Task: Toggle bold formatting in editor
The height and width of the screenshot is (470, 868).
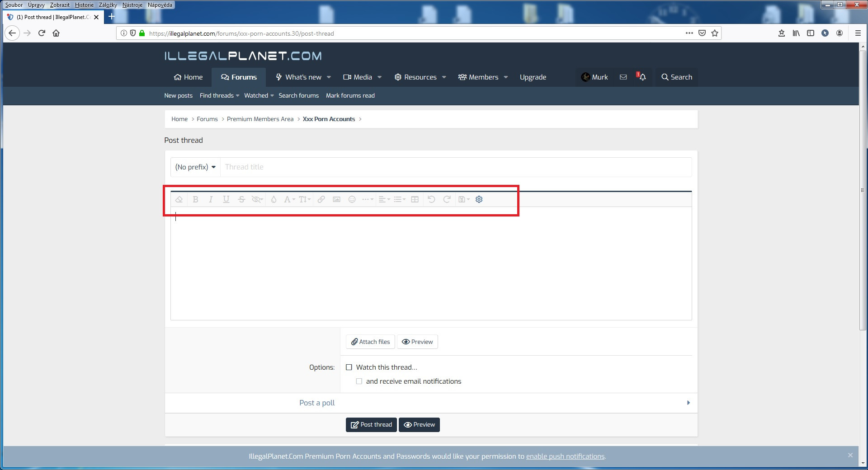Action: (x=195, y=199)
